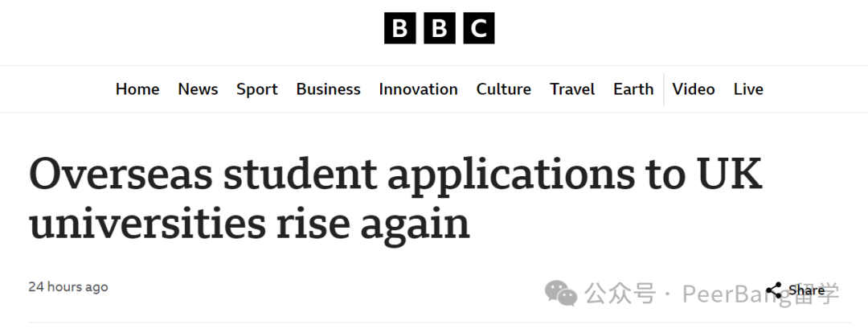Click the "24 hours ago" timestamp
868x329 pixels.
(68, 287)
